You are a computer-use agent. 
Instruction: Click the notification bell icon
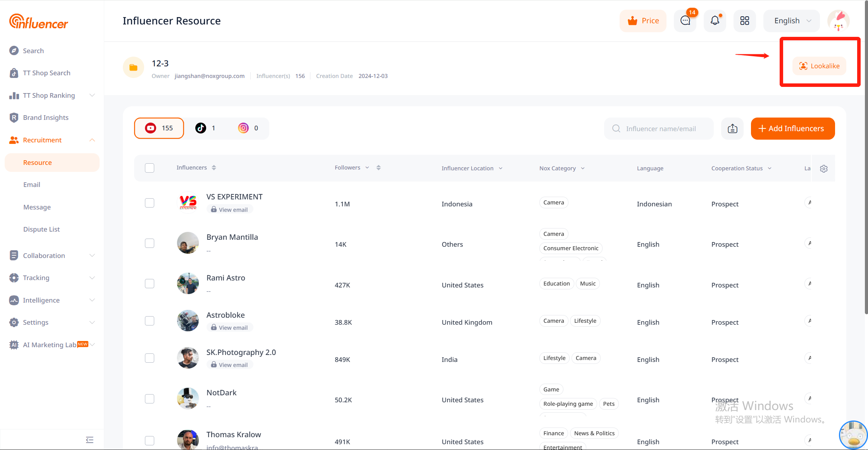[x=715, y=21]
